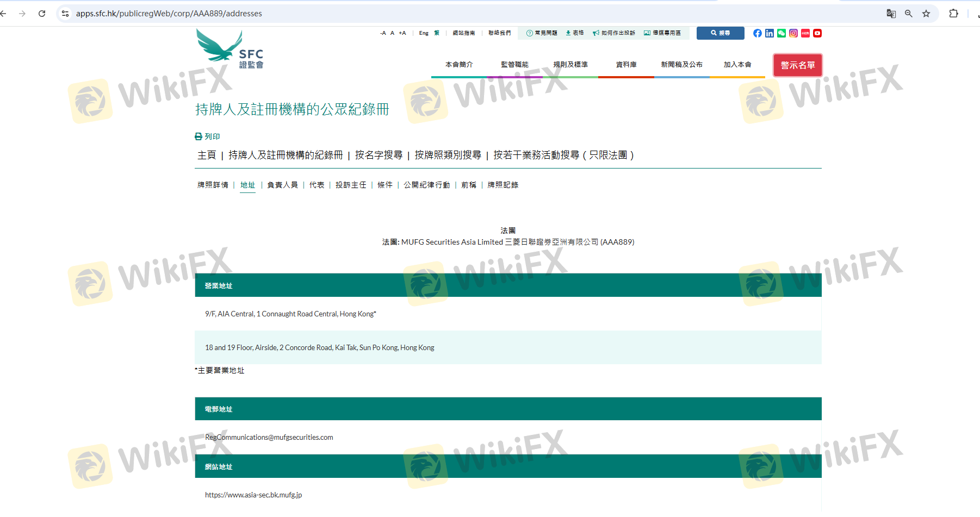Click the megaphone icon for 如何作出投訴

(596, 33)
